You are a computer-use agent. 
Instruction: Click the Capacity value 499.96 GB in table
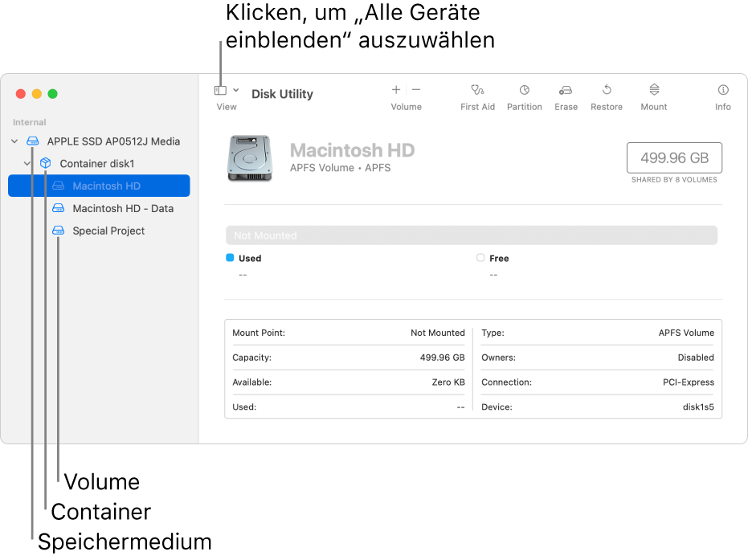(x=442, y=358)
